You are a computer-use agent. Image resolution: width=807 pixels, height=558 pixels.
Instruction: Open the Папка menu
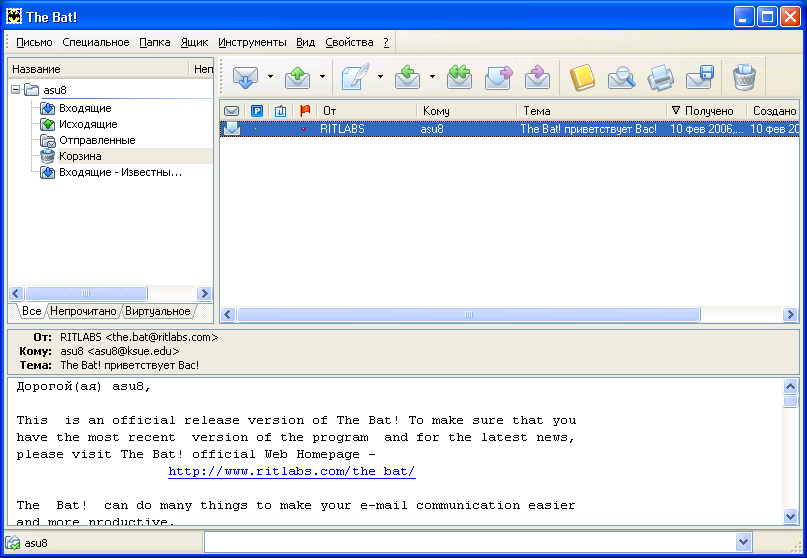point(155,42)
